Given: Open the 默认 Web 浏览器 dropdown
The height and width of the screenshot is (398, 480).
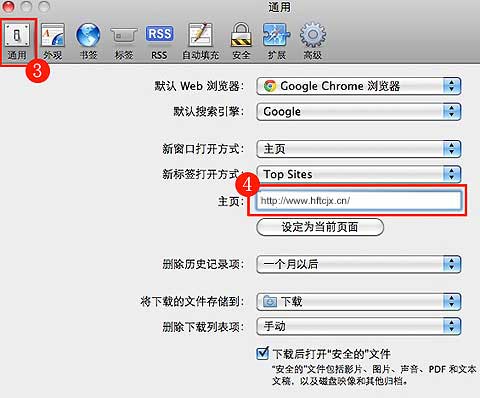Looking at the screenshot, I should point(359,86).
